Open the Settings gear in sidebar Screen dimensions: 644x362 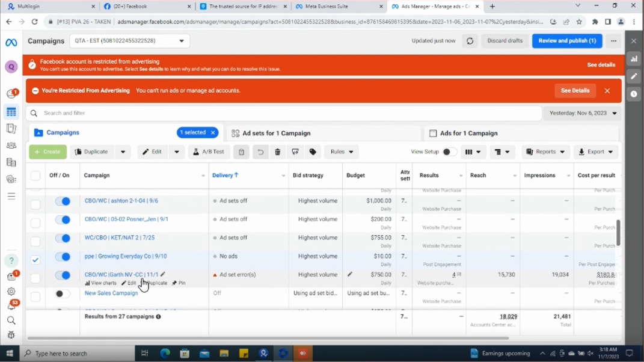pos(11,291)
